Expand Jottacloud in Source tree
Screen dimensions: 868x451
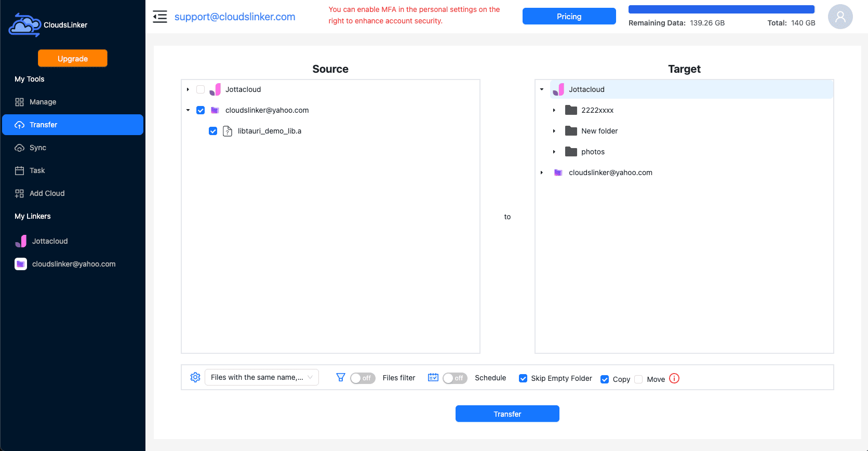[x=188, y=89]
